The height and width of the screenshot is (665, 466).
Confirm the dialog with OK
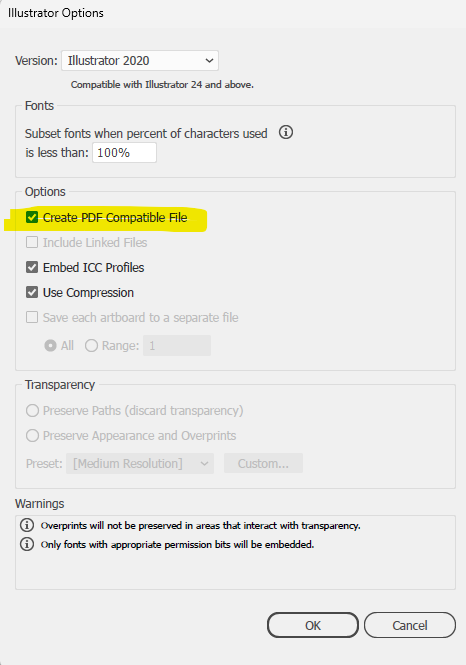tap(313, 625)
